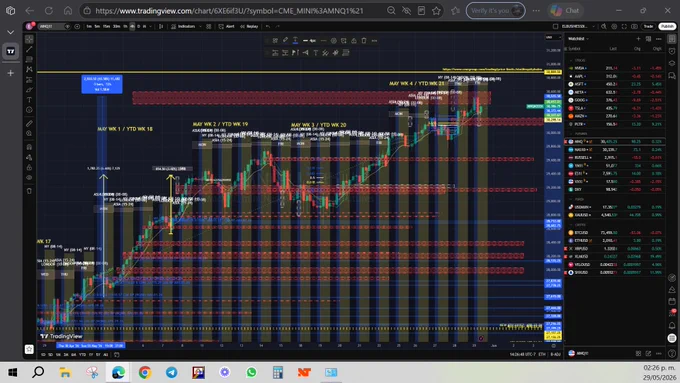Open the favorites star toolbar icon
The width and height of the screenshot is (680, 383).
click(29, 349)
